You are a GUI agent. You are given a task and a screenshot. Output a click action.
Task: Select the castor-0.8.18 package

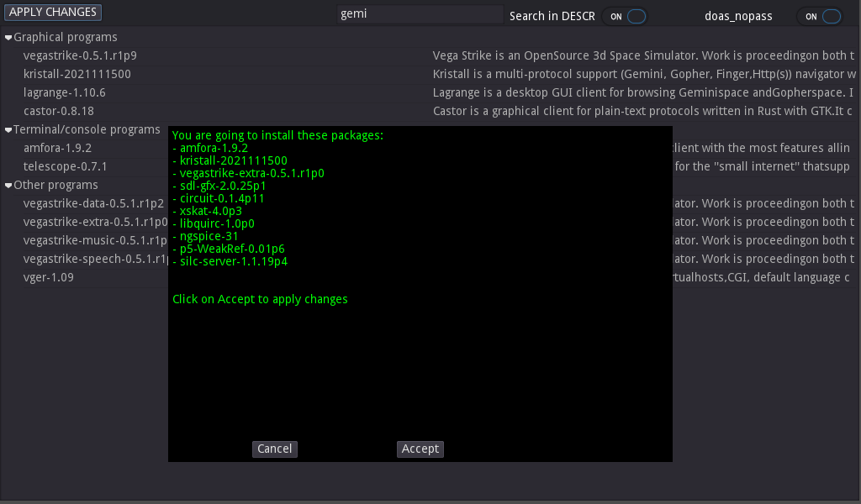click(58, 111)
